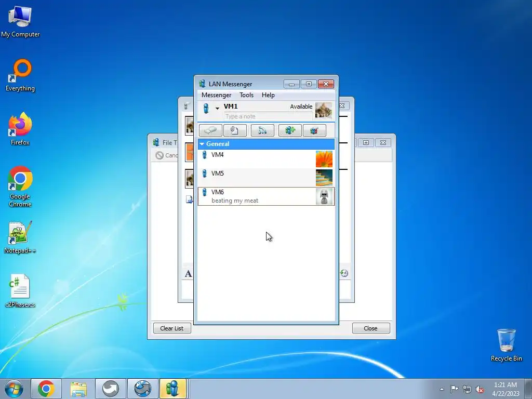
Task: Click Cancel in the File Transfers toolbar
Action: tap(167, 155)
